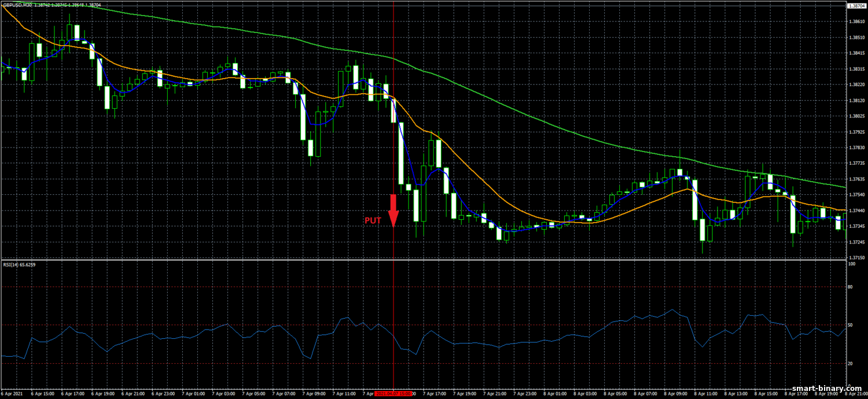Image resolution: width=868 pixels, height=399 pixels.
Task: Click the 6 Apr 15:00 time axis label
Action: (x=43, y=393)
